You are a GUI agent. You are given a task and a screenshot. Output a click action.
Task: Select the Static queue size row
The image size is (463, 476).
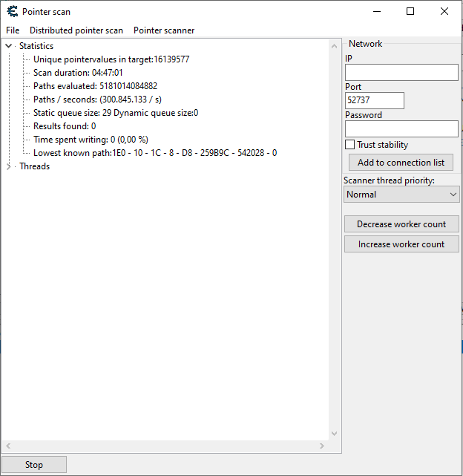click(x=116, y=113)
